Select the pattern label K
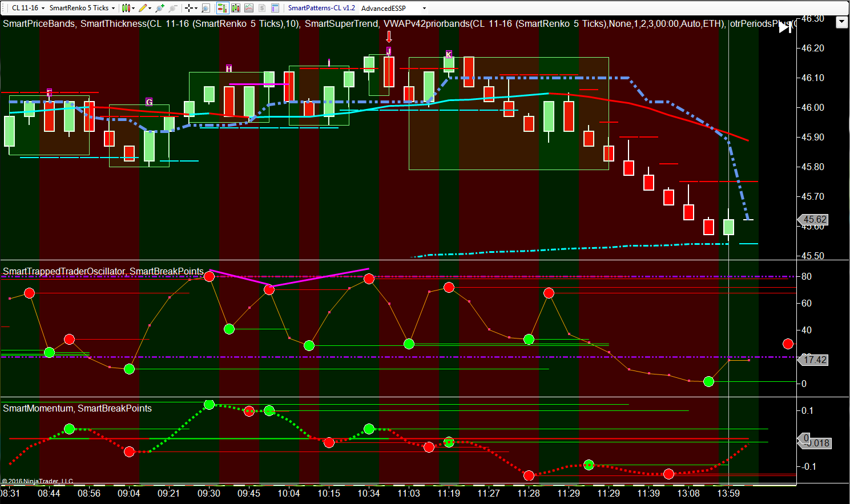The image size is (850, 504). tap(449, 54)
